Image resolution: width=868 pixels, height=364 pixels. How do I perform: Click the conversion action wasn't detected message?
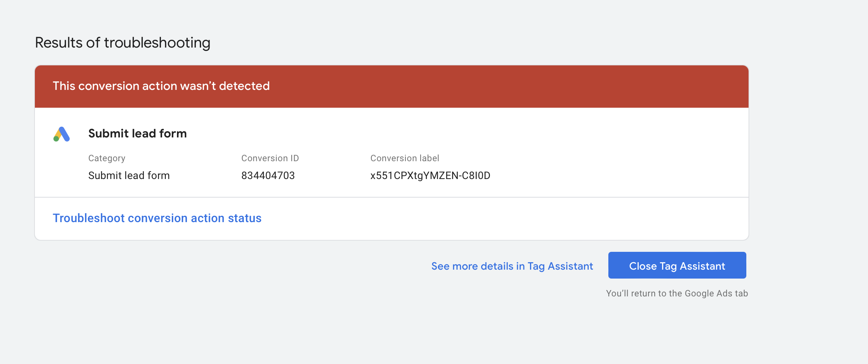161,86
